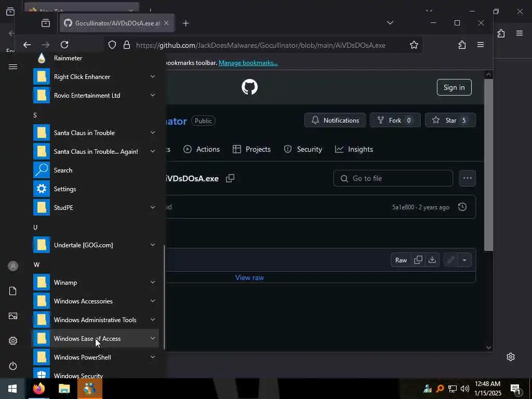This screenshot has width=532, height=399.
Task: Open the Security tab
Action: click(x=303, y=149)
